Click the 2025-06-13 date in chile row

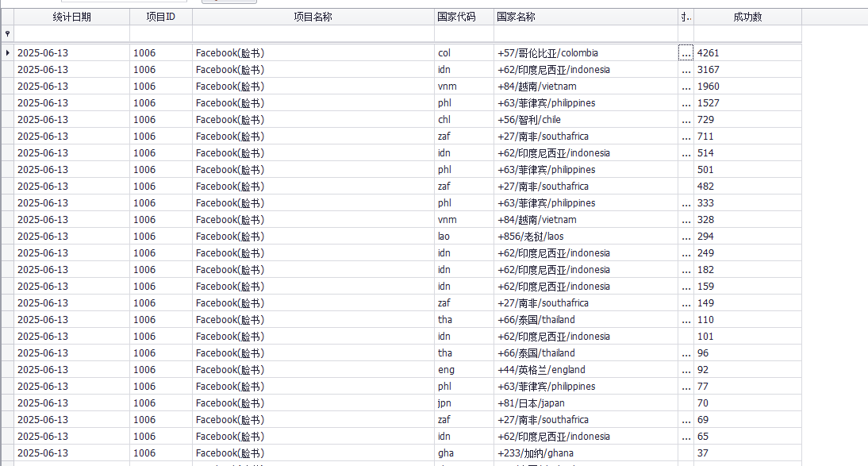tap(72, 119)
